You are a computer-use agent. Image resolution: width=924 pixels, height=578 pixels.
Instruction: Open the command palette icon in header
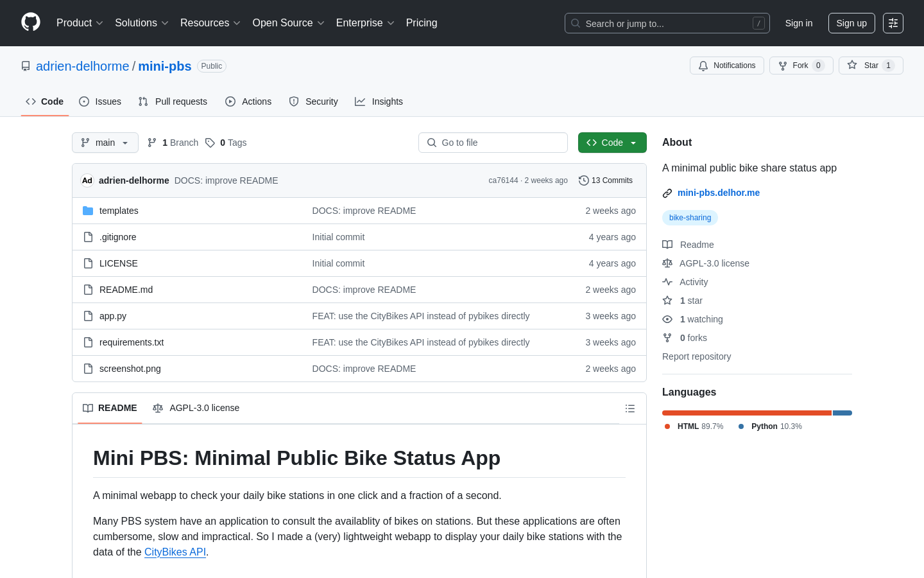tap(893, 23)
